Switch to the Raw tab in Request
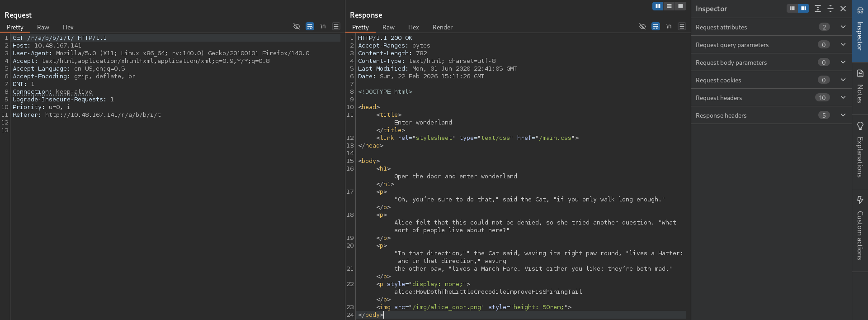The width and height of the screenshot is (868, 320). [43, 27]
